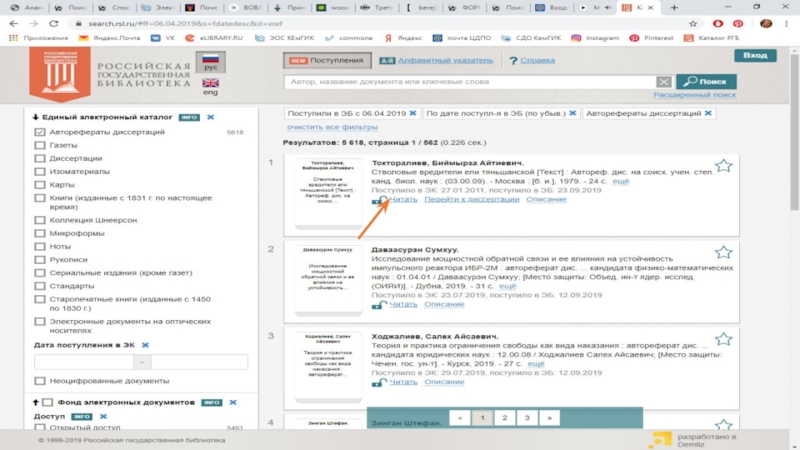800x450 pixels.
Task: Star the Ходжалиев result
Action: (x=723, y=339)
